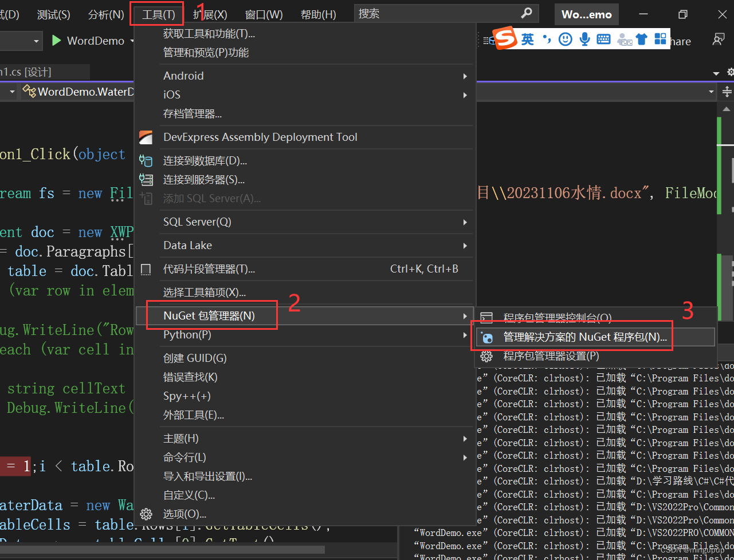Toggle Sogou input between 英 and 中
The image size is (734, 560).
point(528,39)
